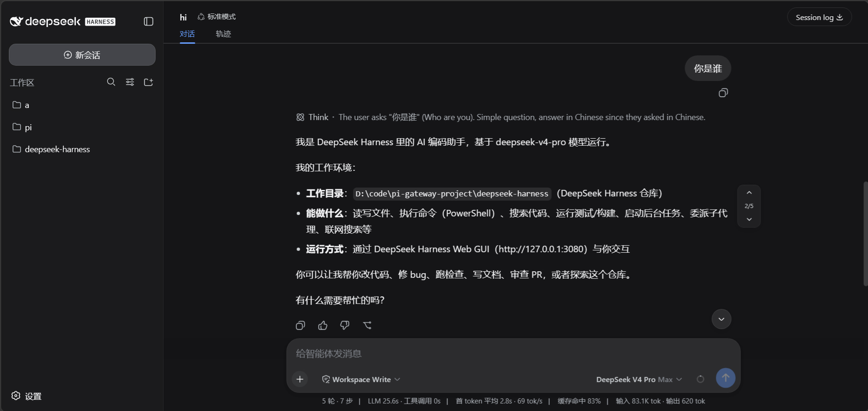This screenshot has width=868, height=411.
Task: Focus the 给智能体发消息 message input
Action: click(513, 354)
